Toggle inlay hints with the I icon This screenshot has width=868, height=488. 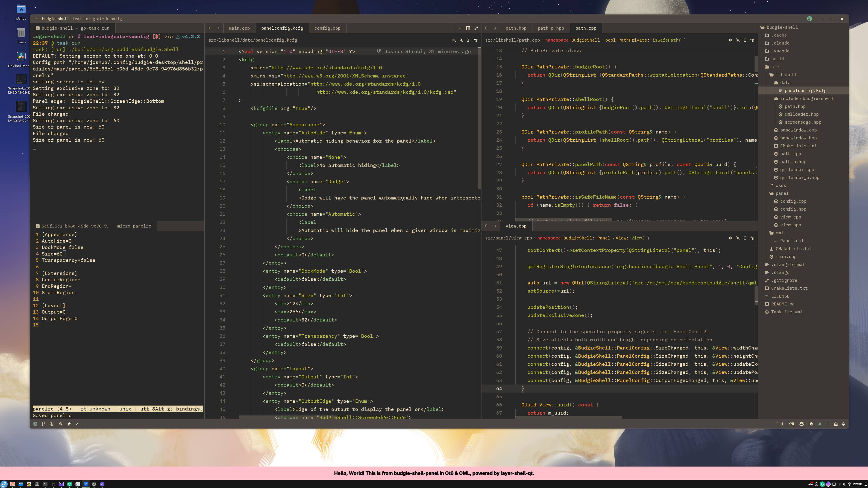[x=468, y=40]
